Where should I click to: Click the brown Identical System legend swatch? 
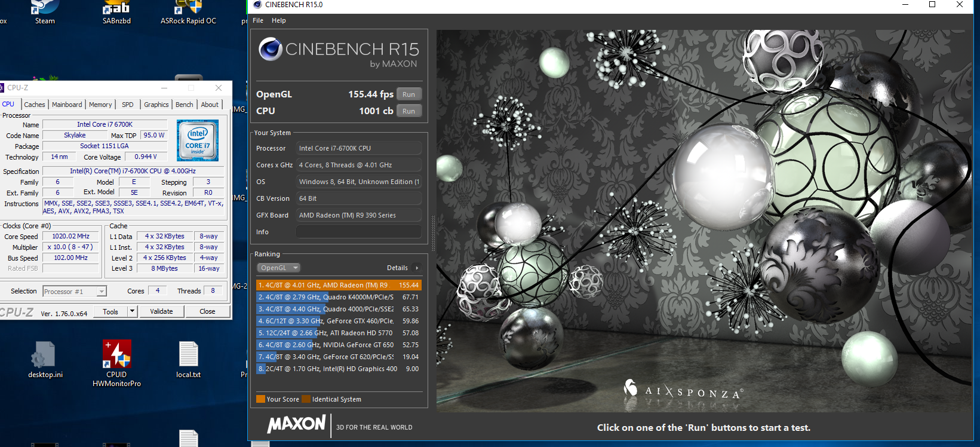[x=306, y=399]
